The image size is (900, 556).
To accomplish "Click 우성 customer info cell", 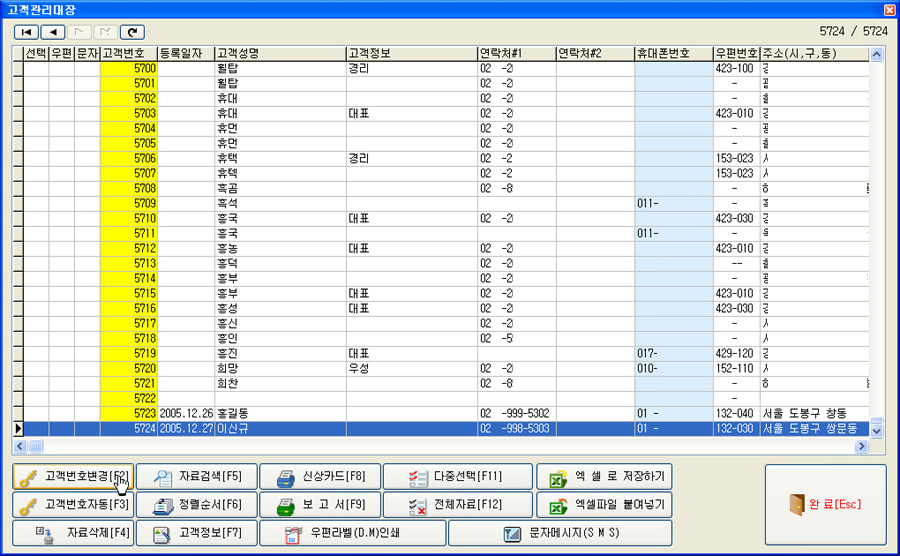I will [412, 369].
